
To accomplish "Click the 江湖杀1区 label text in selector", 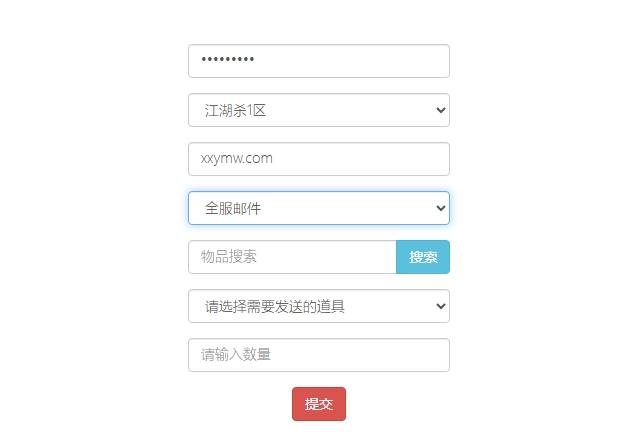I will click(235, 110).
